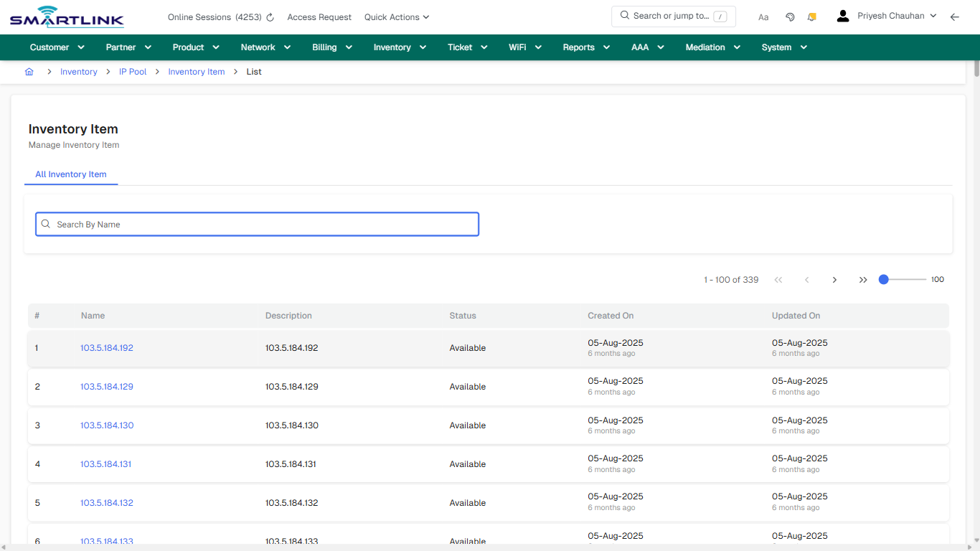Go to home via breadcrumb house icon

click(29, 71)
